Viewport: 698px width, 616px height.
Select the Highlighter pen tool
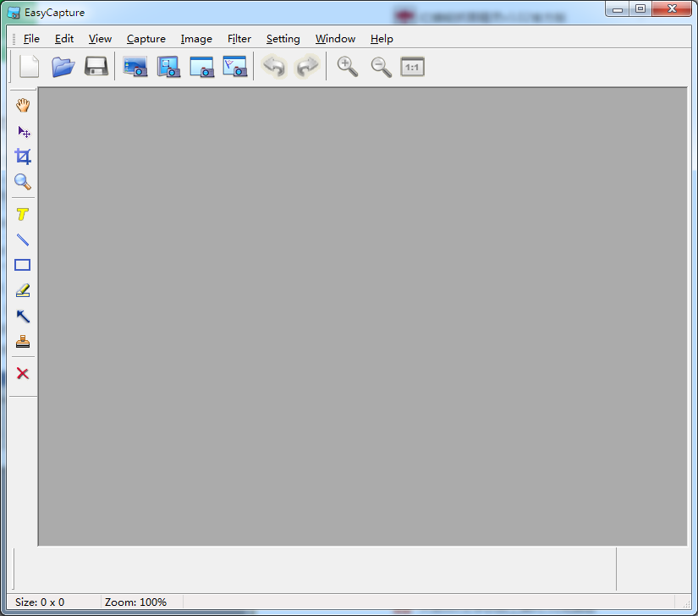coord(23,290)
